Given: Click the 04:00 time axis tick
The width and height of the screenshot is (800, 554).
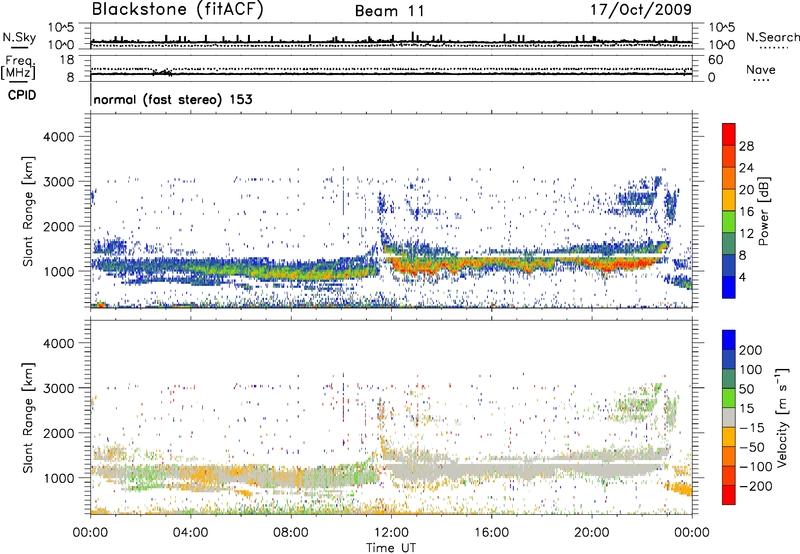Looking at the screenshot, I should point(190,533).
